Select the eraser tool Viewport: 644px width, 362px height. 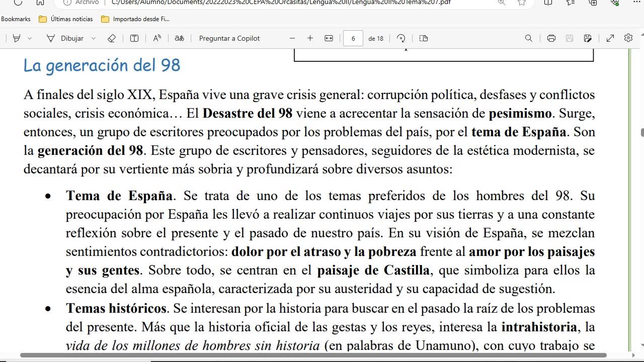[x=112, y=38]
